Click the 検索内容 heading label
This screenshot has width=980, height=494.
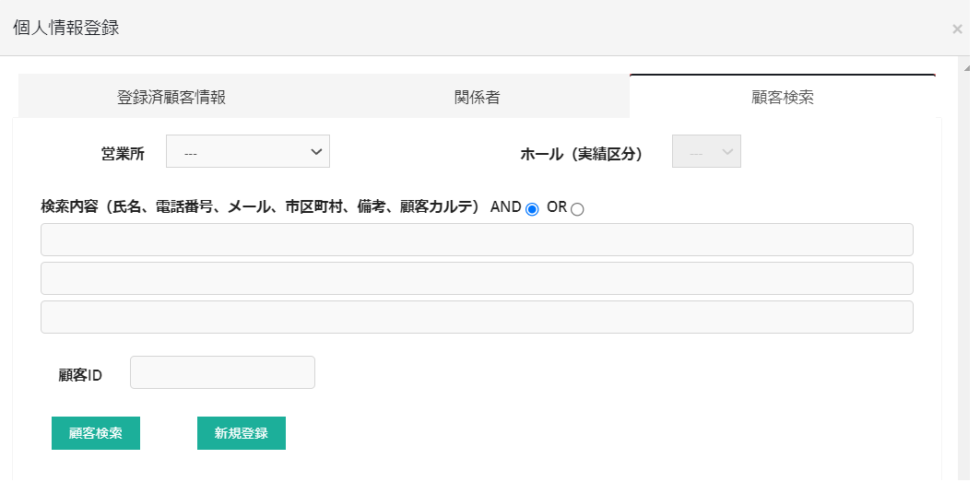(260, 207)
